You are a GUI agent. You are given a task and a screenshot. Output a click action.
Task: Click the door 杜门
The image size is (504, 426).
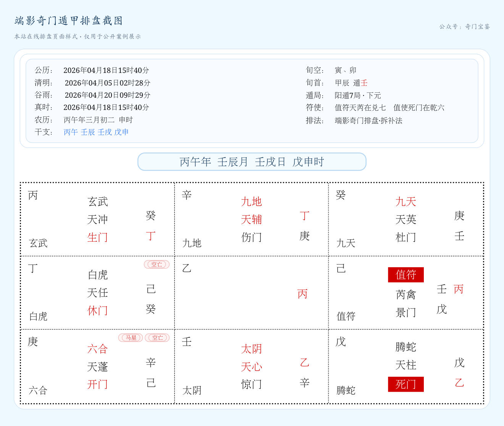tap(406, 237)
